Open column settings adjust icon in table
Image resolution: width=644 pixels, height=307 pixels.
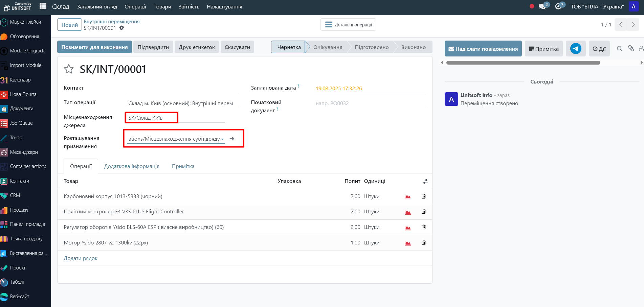pyautogui.click(x=425, y=182)
